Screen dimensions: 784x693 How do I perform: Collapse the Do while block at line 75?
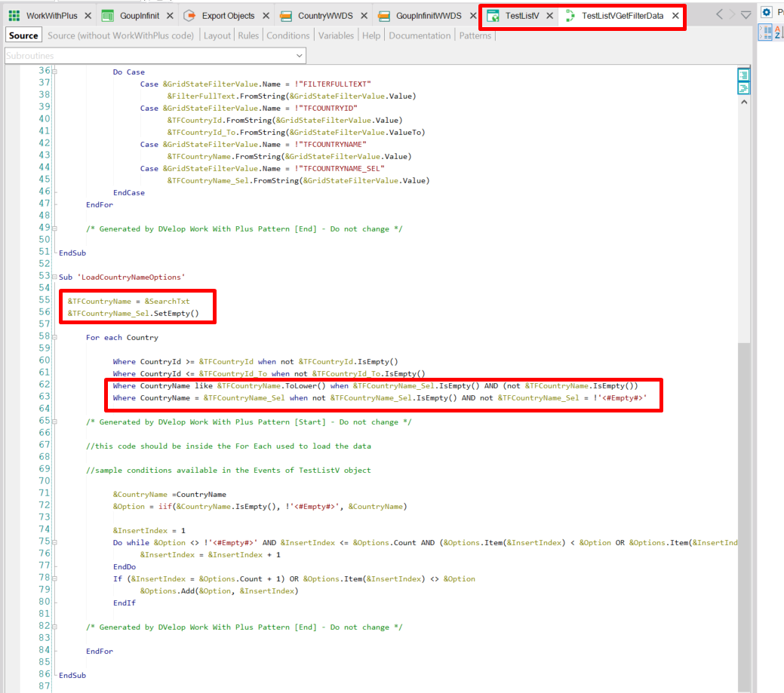(x=54, y=543)
